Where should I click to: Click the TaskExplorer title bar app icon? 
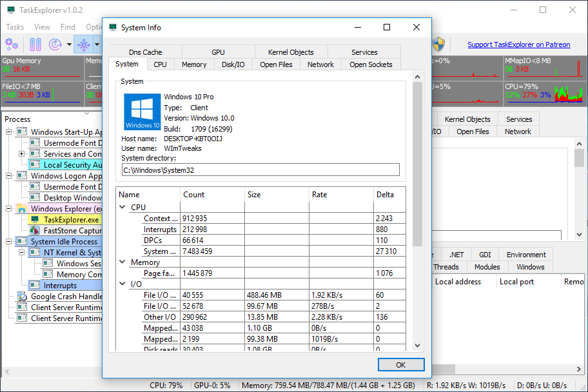click(11, 10)
